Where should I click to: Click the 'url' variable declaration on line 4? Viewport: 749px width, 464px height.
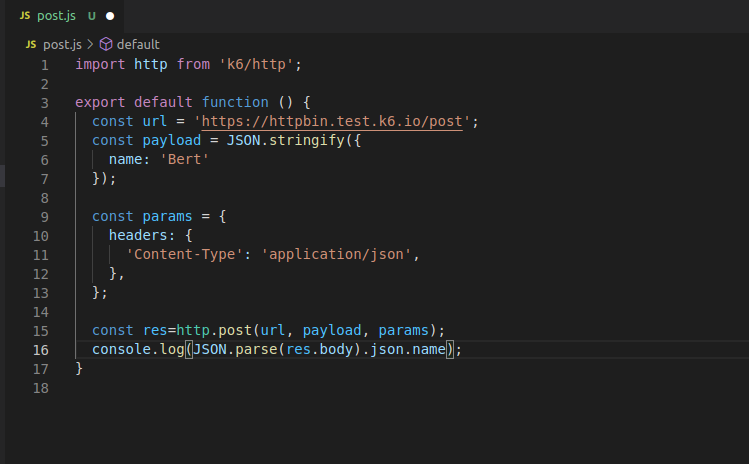click(155, 121)
